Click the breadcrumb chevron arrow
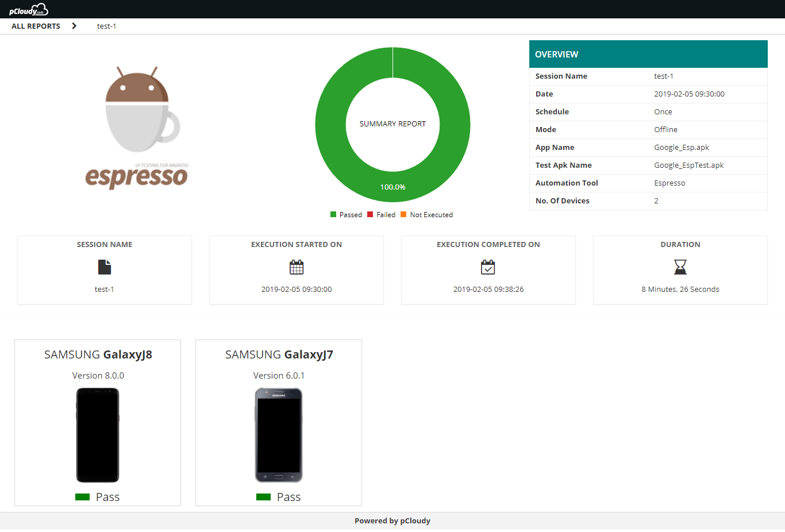This screenshot has height=532, width=785. pyautogui.click(x=74, y=26)
